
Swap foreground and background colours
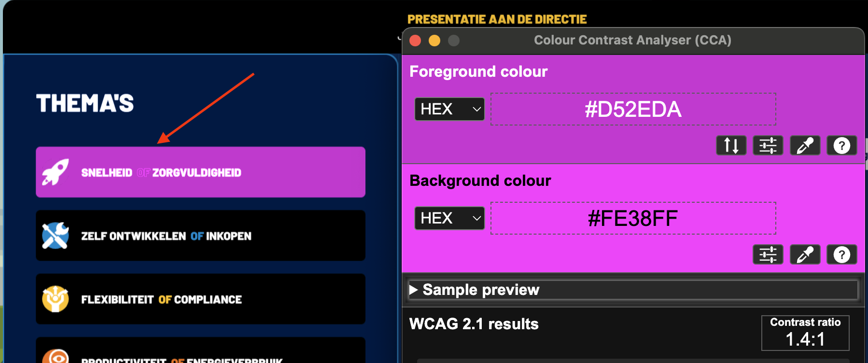click(731, 145)
